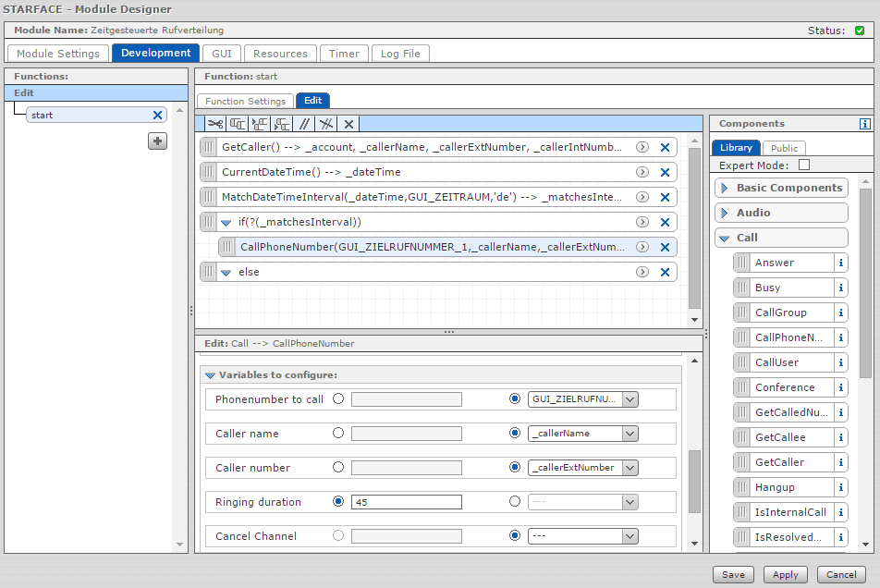Collapse the if(_matchesInterval) block
The width and height of the screenshot is (880, 588).
226,223
